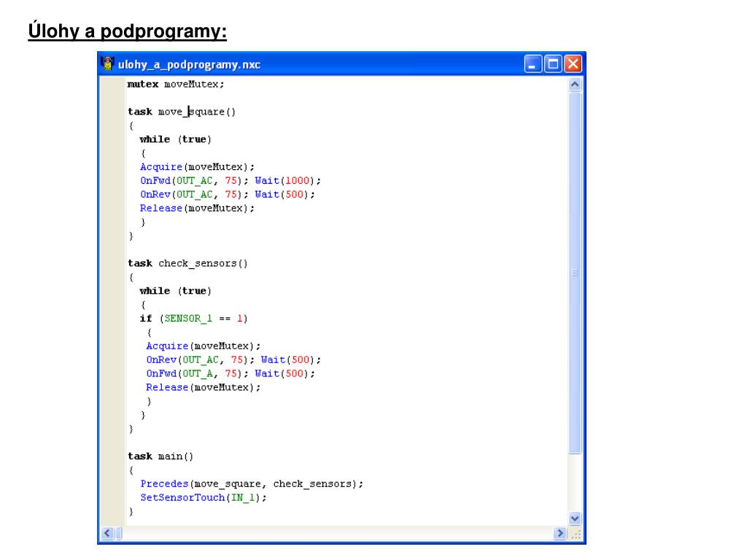Screen dimensions: 747x560
Task: Click the vertical scrollbar up arrow
Action: coord(575,85)
